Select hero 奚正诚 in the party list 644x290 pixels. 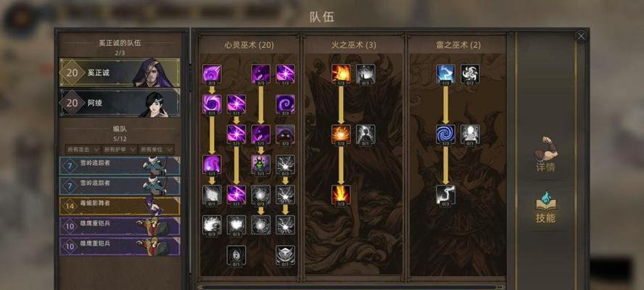(120, 72)
